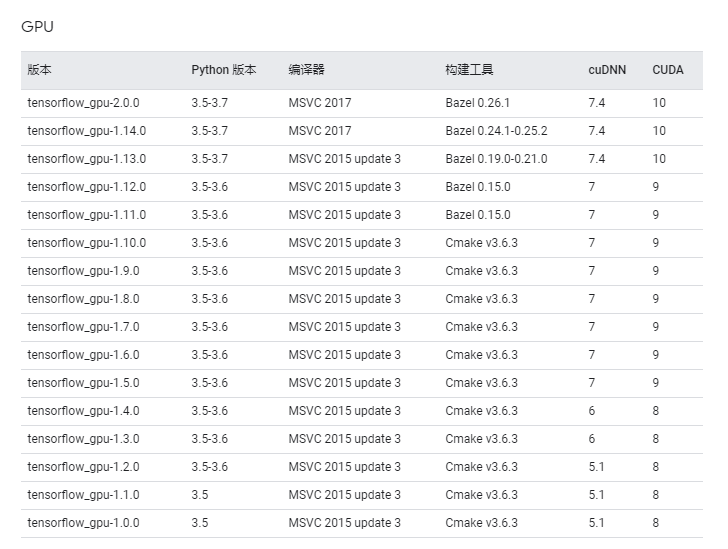Click cuDNN 7 in the 1.12.0 row
The image size is (728, 549).
pyautogui.click(x=592, y=187)
